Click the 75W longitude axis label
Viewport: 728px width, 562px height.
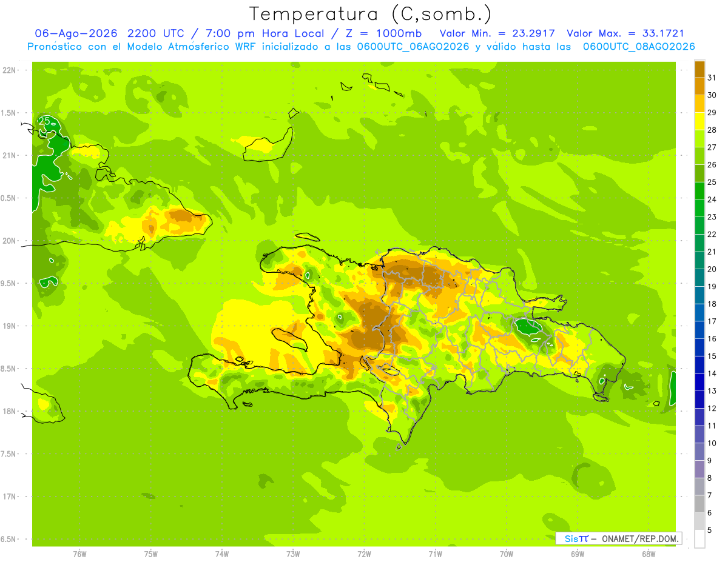[151, 554]
